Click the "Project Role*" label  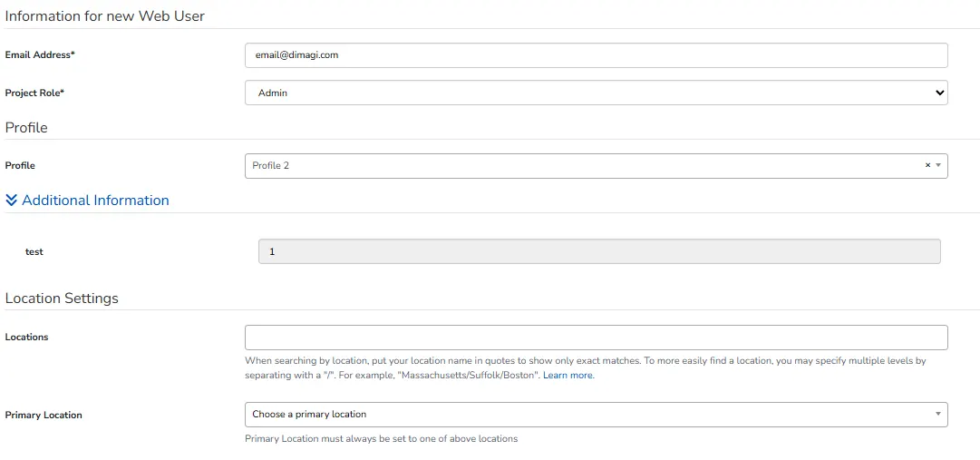(x=35, y=93)
